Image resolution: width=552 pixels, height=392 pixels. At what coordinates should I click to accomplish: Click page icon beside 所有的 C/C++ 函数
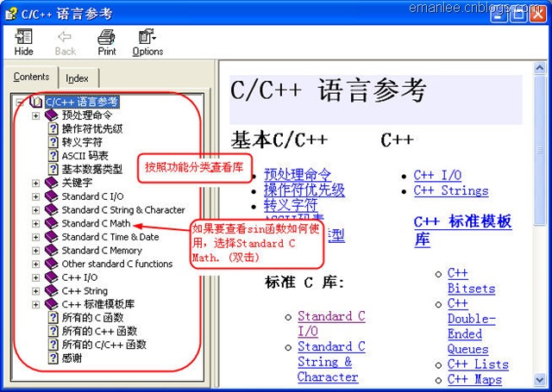coord(53,345)
